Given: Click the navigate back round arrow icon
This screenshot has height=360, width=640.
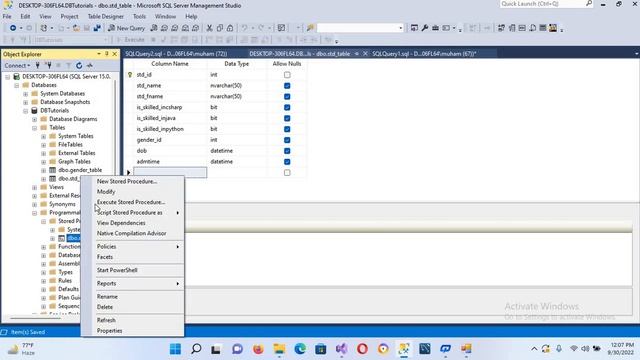Looking at the screenshot, I should (13, 28).
